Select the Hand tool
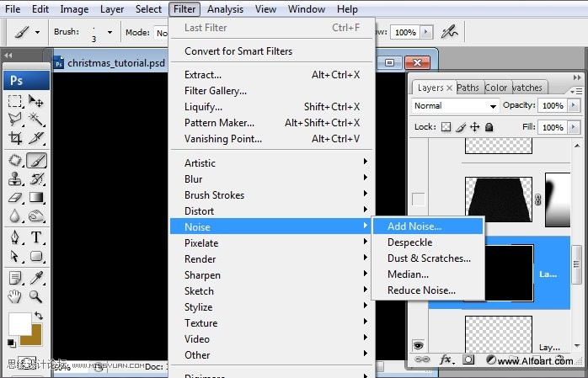Image resolution: width=588 pixels, height=378 pixels. (x=15, y=296)
